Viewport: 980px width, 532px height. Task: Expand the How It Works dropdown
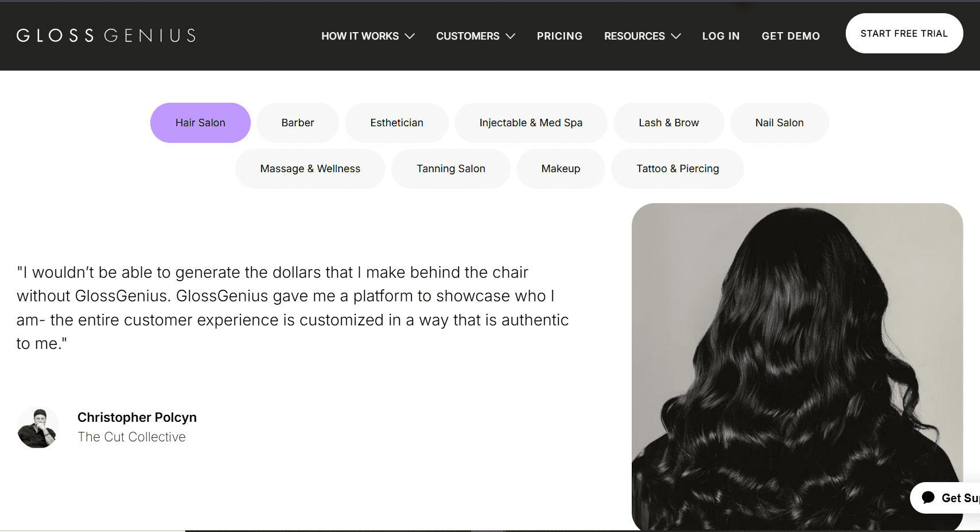coord(367,36)
